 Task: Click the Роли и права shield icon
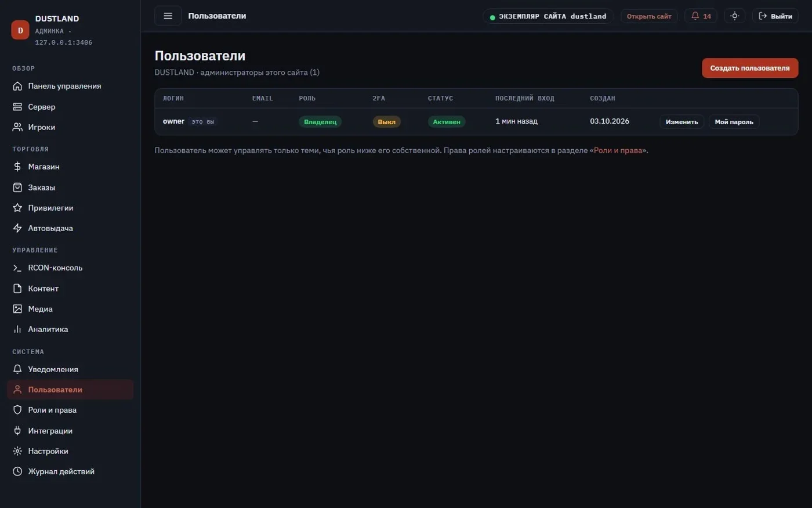[x=17, y=410]
